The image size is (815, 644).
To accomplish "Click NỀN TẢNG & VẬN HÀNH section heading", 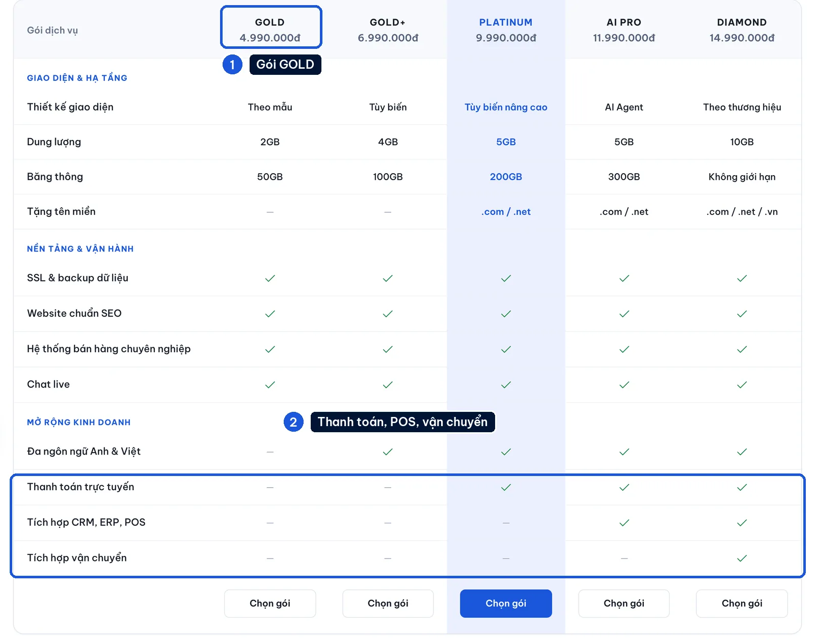I will click(80, 248).
